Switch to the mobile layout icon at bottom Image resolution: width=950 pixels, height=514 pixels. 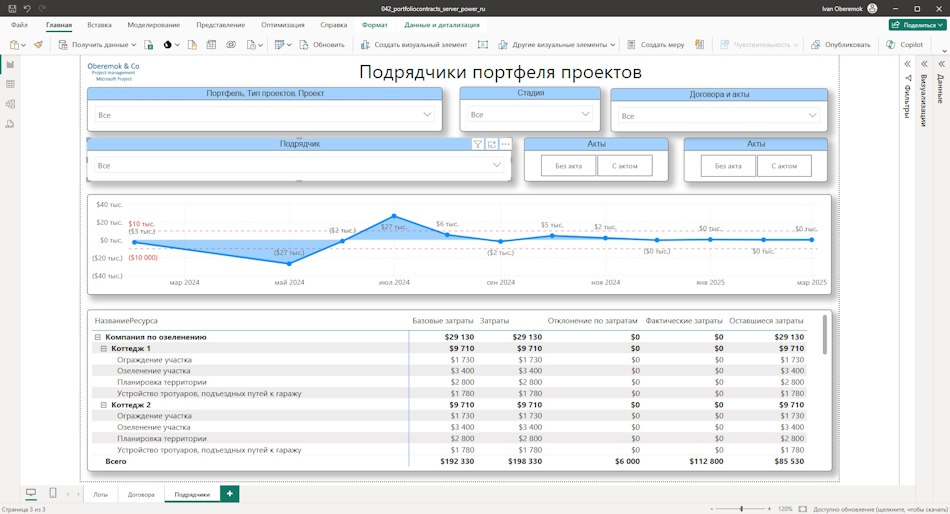point(53,493)
